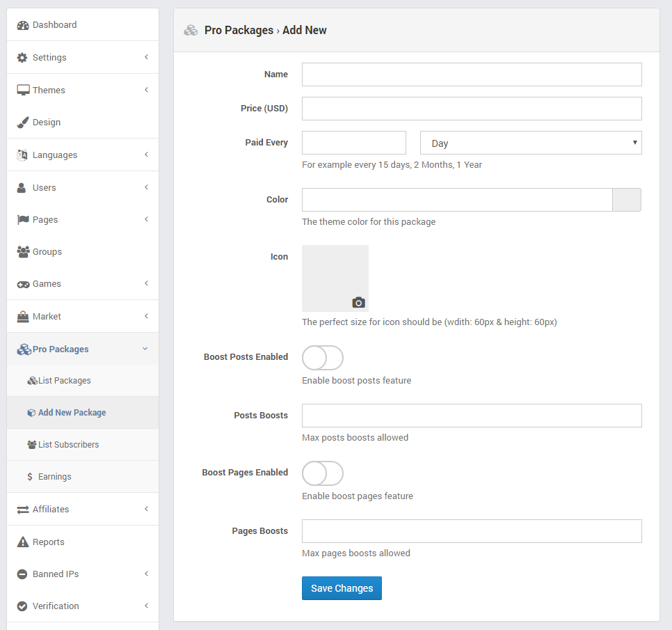Click the Games controller icon
Viewport: 672px width, 630px height.
[23, 284]
